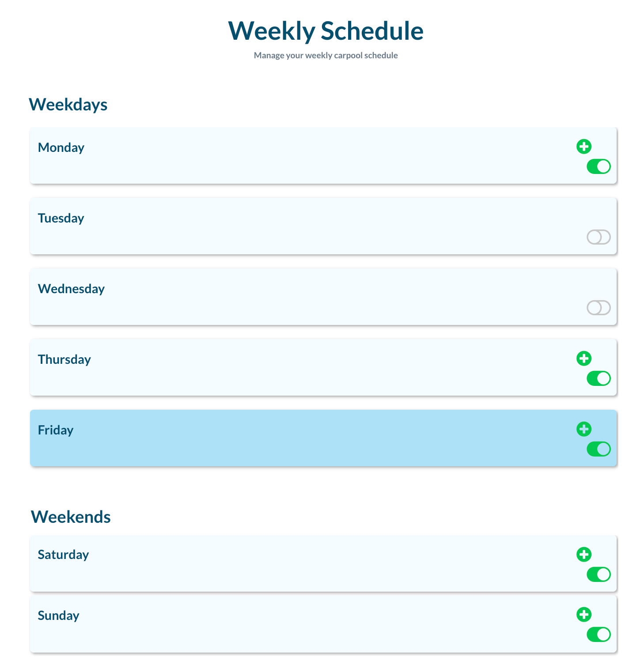This screenshot has width=644, height=672.
Task: Click Saturday's green add icon
Action: (583, 555)
